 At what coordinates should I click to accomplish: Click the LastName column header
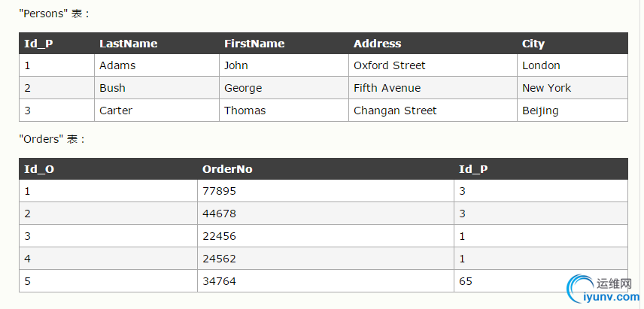coord(128,44)
